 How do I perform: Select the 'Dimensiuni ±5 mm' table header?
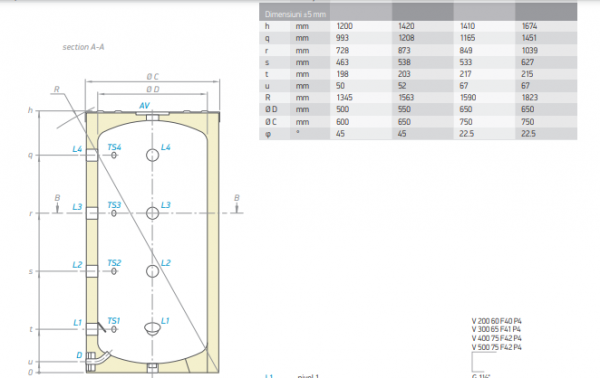pos(295,15)
